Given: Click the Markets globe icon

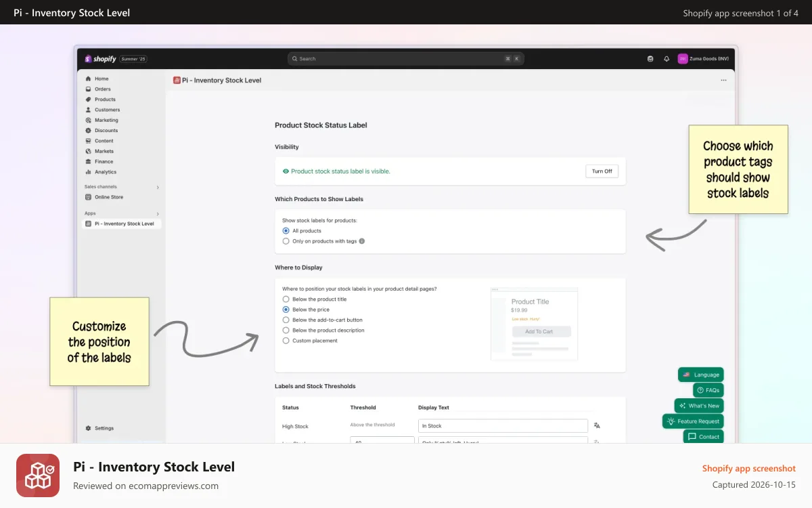Looking at the screenshot, I should click(88, 151).
